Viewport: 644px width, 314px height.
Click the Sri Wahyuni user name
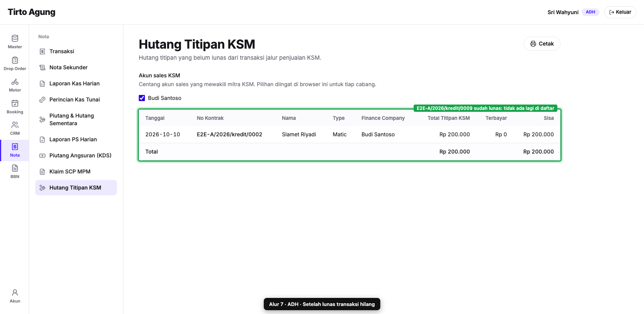[563, 12]
